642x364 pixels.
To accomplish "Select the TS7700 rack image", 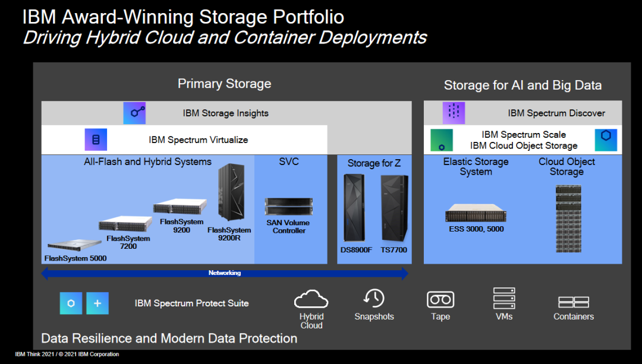I will (394, 208).
